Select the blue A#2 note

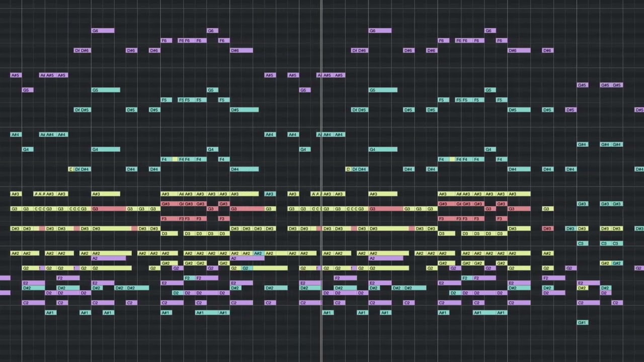(259, 253)
